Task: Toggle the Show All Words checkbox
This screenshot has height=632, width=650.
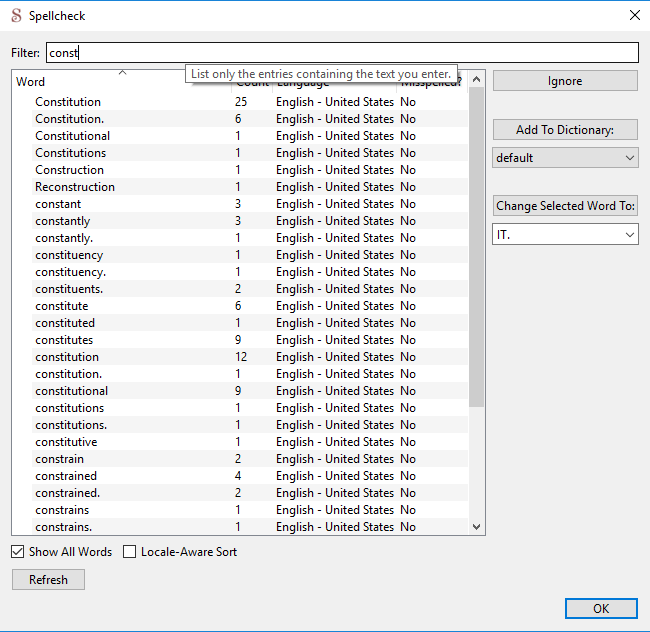Action: [18, 552]
